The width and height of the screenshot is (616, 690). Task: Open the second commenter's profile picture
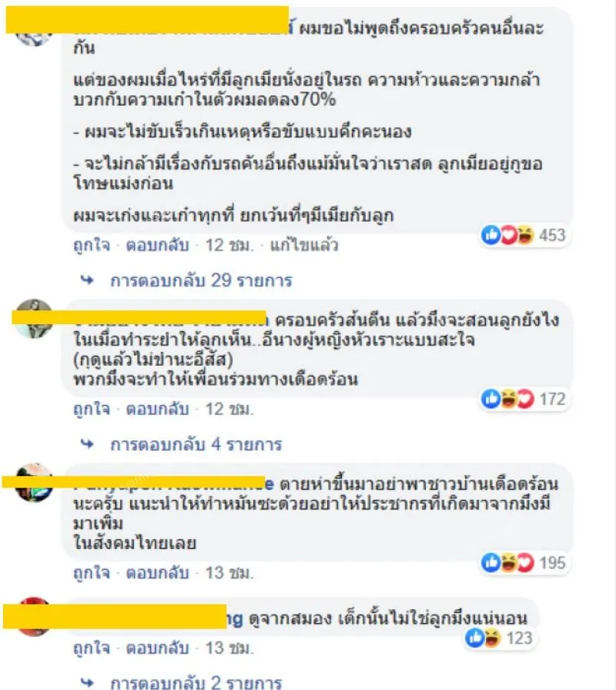pyautogui.click(x=33, y=319)
